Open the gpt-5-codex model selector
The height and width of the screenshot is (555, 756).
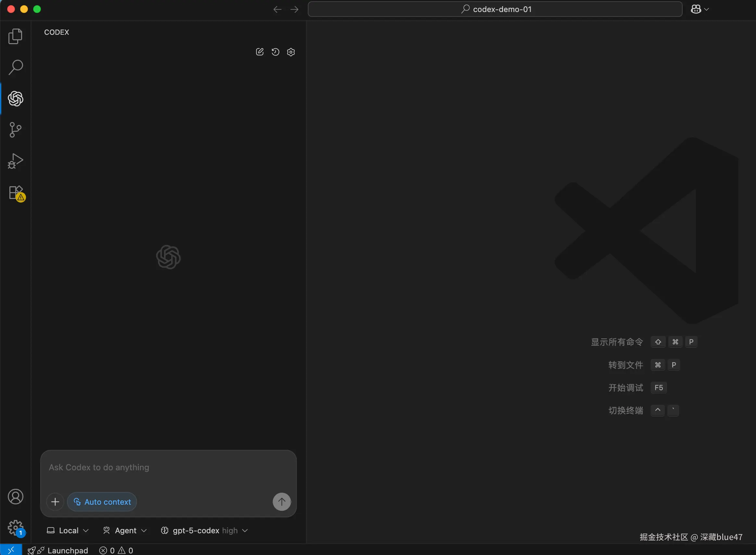[204, 530]
